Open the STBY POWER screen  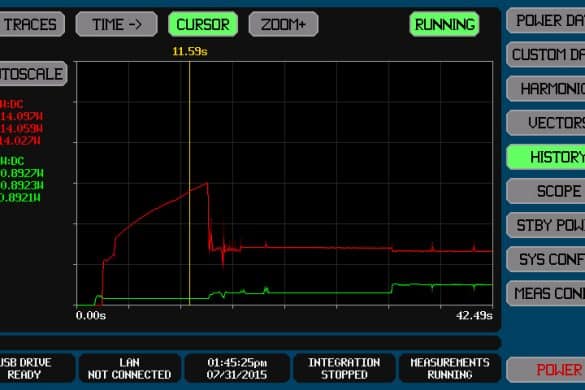pyautogui.click(x=546, y=225)
